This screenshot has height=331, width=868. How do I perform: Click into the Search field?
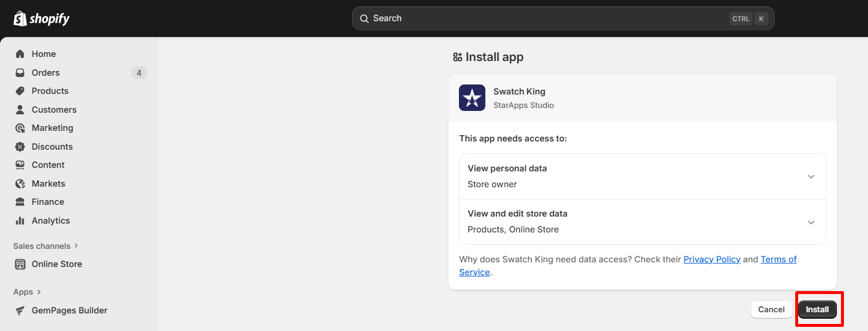[546, 19]
